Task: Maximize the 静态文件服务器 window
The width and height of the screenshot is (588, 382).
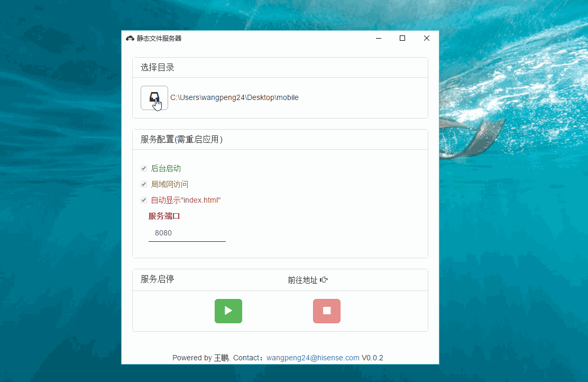Action: click(402, 38)
